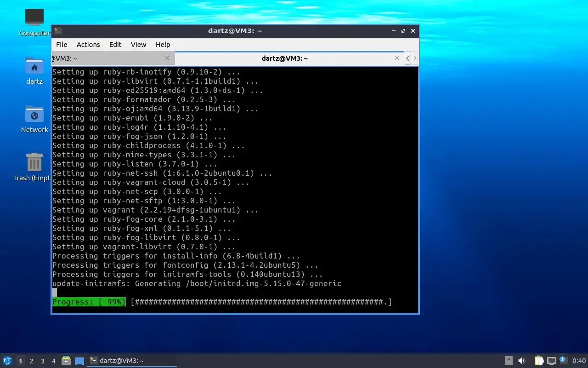Minimize the terminal window
The width and height of the screenshot is (588, 368).
click(394, 31)
